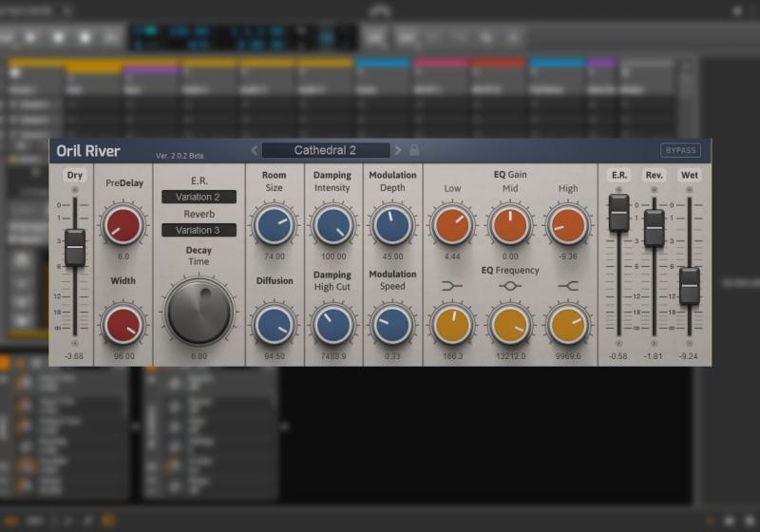Click the next preset arrow
The height and width of the screenshot is (532, 760).
click(x=398, y=150)
